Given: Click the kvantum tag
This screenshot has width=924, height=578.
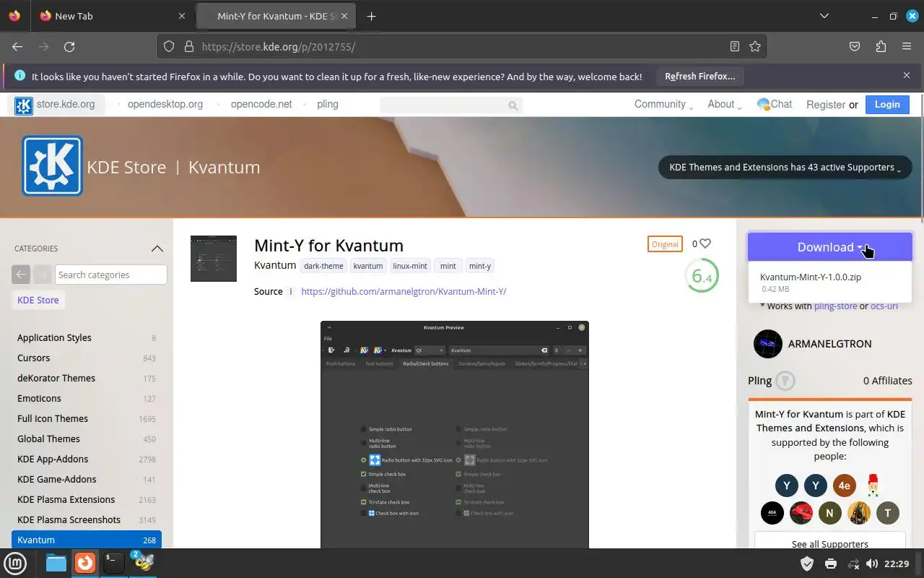Looking at the screenshot, I should coord(368,266).
